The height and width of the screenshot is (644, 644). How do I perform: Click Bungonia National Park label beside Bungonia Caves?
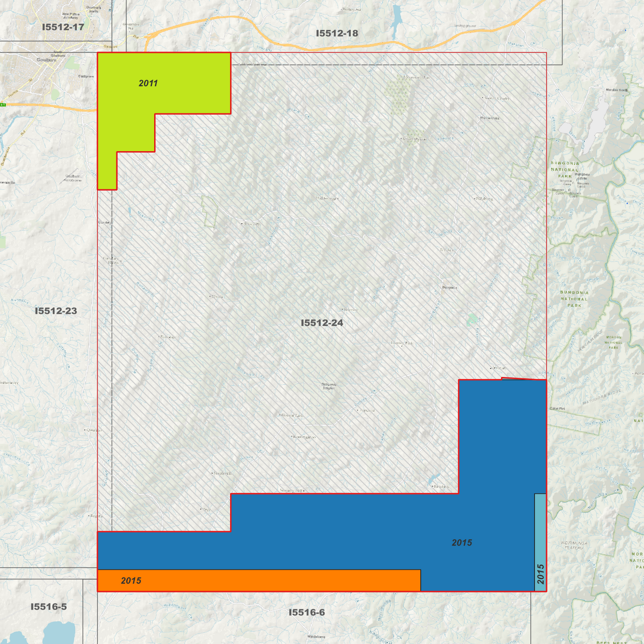[x=565, y=170]
